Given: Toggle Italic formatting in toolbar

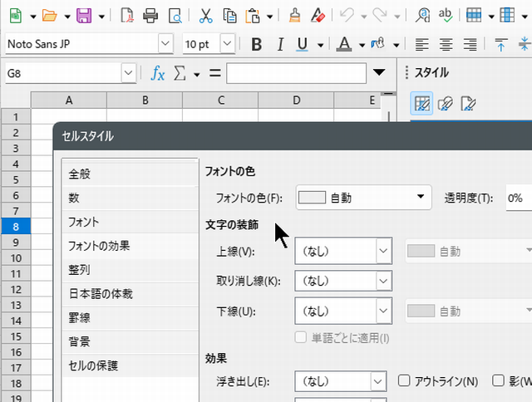Looking at the screenshot, I should pos(279,44).
